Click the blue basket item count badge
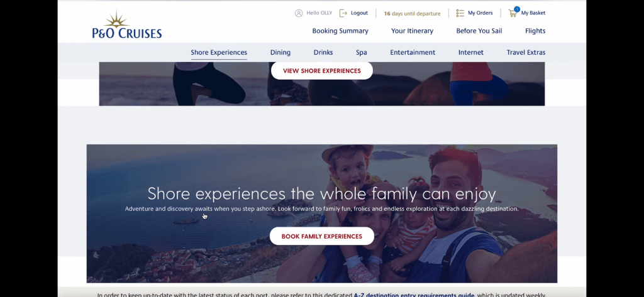Viewport: 644px width, 297px height. (x=517, y=9)
